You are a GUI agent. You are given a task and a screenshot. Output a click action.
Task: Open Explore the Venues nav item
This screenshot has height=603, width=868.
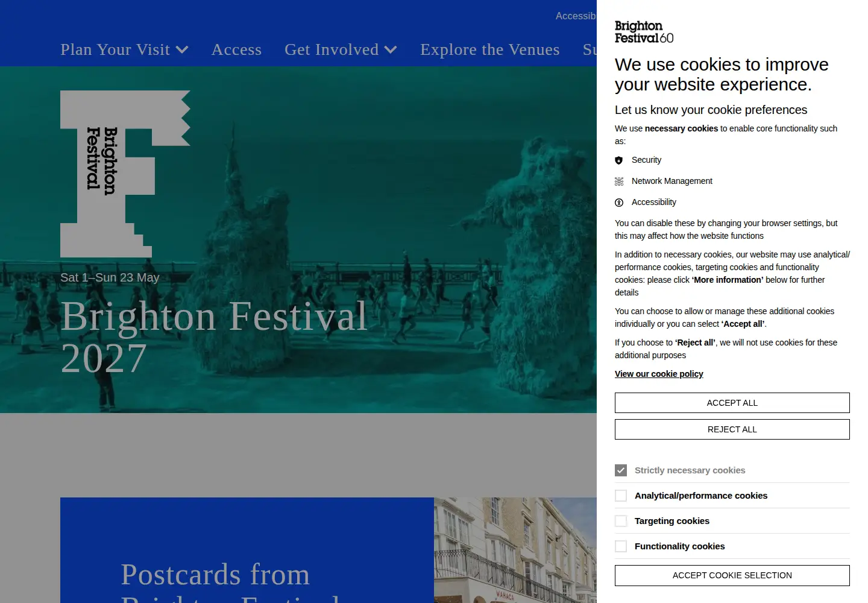pyautogui.click(x=490, y=49)
